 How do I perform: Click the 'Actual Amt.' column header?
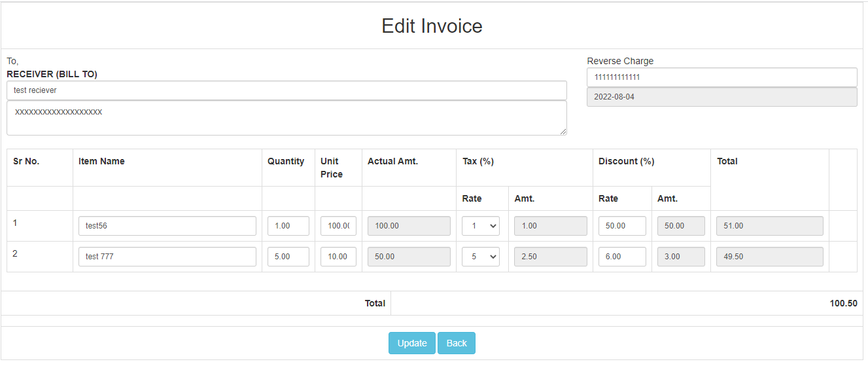coord(392,161)
